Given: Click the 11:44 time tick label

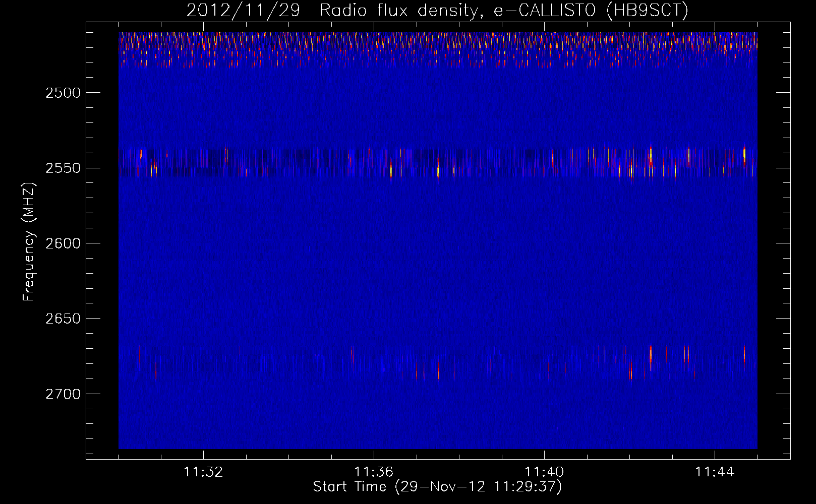Looking at the screenshot, I should (x=715, y=472).
